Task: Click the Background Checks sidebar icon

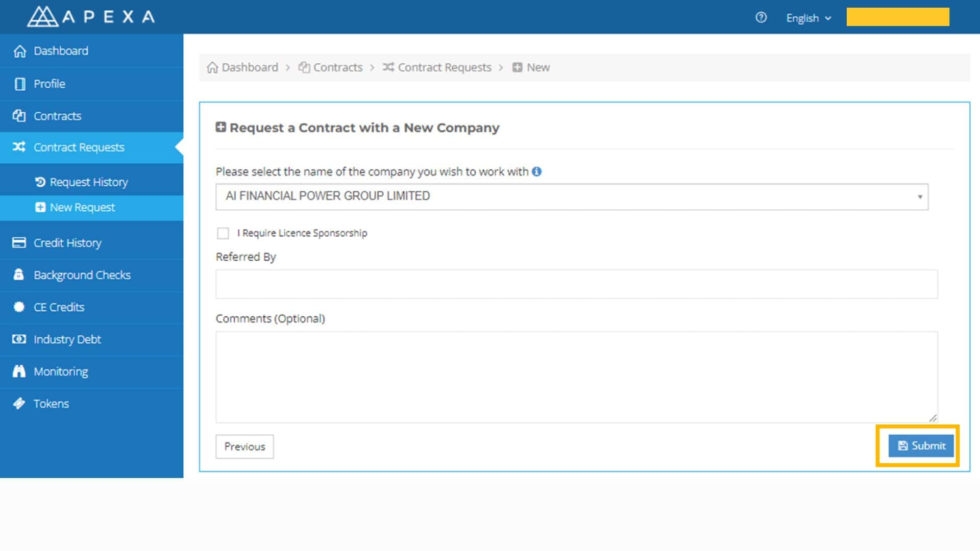Action: point(19,274)
